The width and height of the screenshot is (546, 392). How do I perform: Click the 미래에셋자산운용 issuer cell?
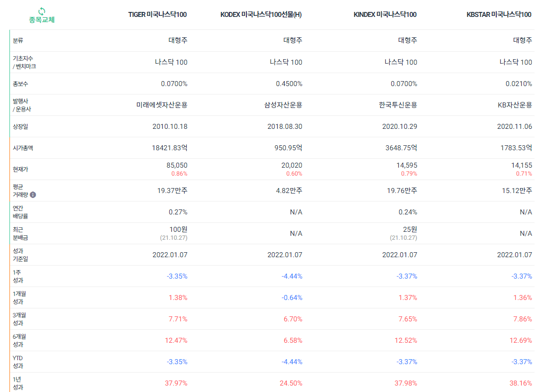click(162, 105)
